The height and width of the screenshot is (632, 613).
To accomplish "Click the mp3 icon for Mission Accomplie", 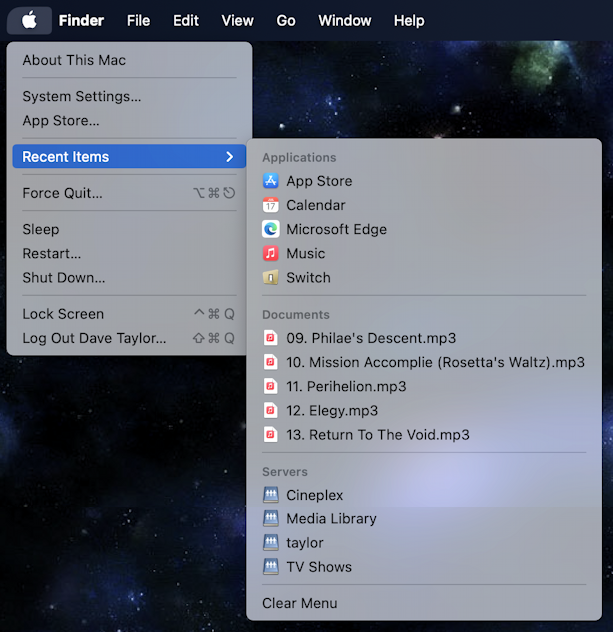I will click(x=270, y=362).
